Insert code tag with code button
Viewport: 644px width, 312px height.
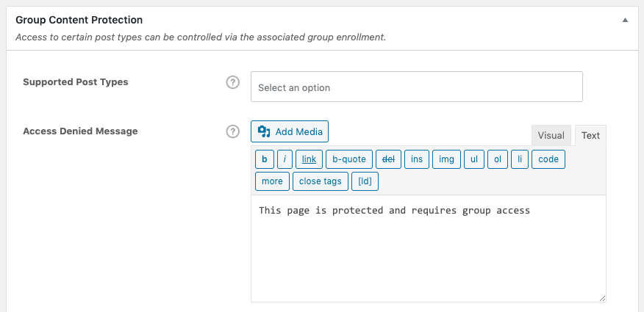548,159
